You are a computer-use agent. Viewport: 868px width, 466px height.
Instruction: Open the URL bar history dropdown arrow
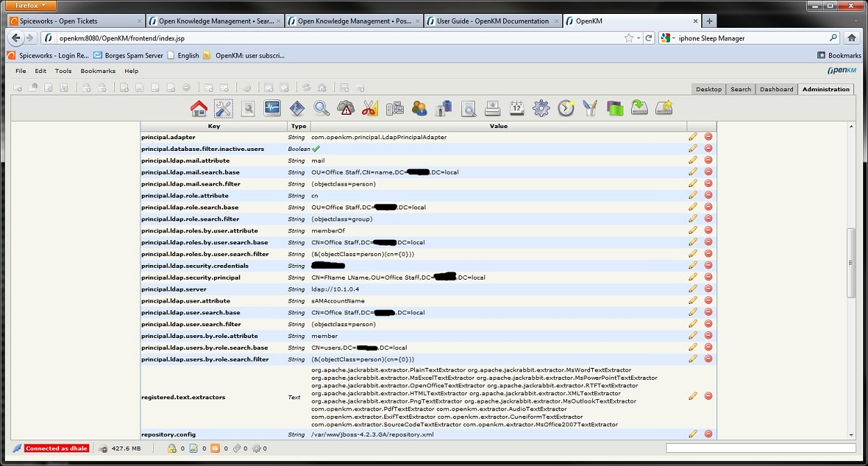(x=639, y=38)
